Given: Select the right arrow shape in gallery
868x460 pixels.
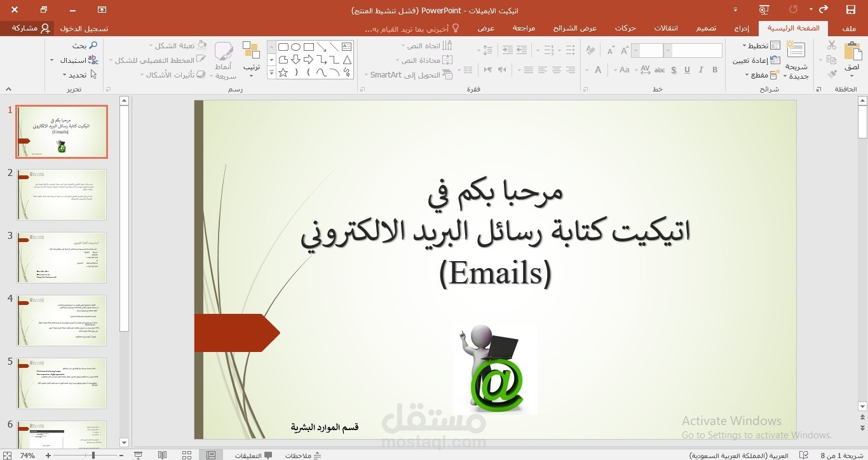Looking at the screenshot, I should point(309,60).
